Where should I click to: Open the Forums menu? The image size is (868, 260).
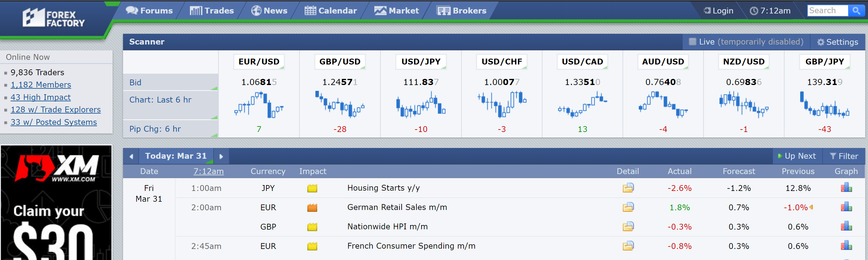point(149,10)
